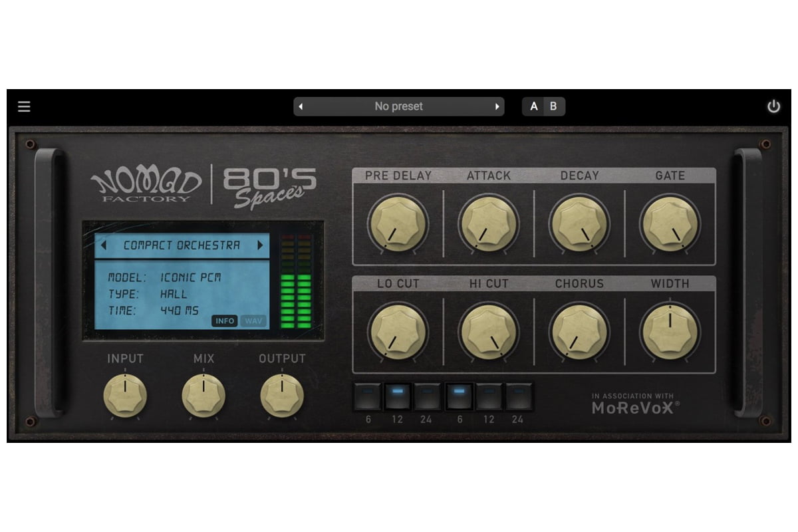Screen dimensions: 798x532
Task: Click the MoReVoX association logo
Action: [636, 404]
